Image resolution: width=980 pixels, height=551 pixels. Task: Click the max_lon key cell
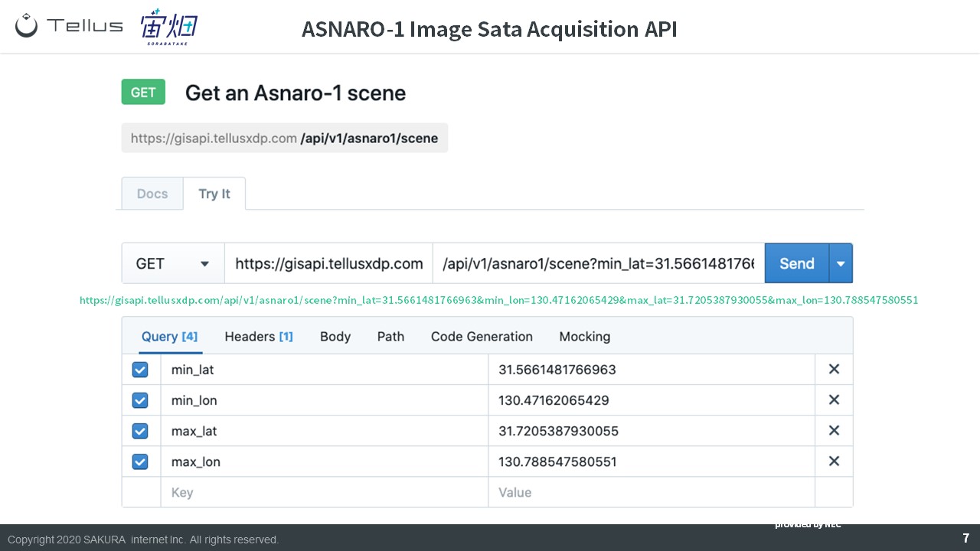click(x=325, y=461)
